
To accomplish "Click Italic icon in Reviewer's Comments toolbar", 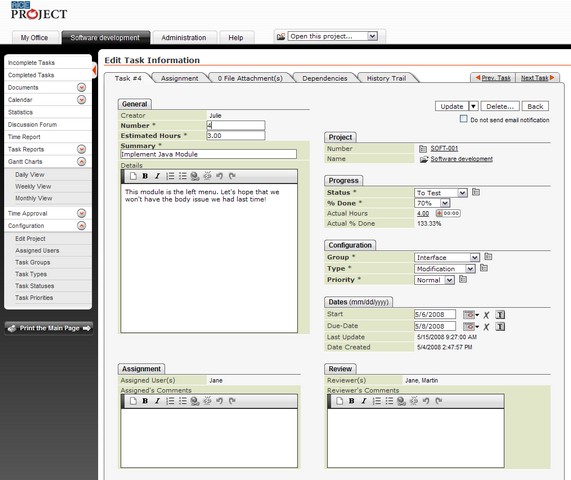I will (363, 401).
